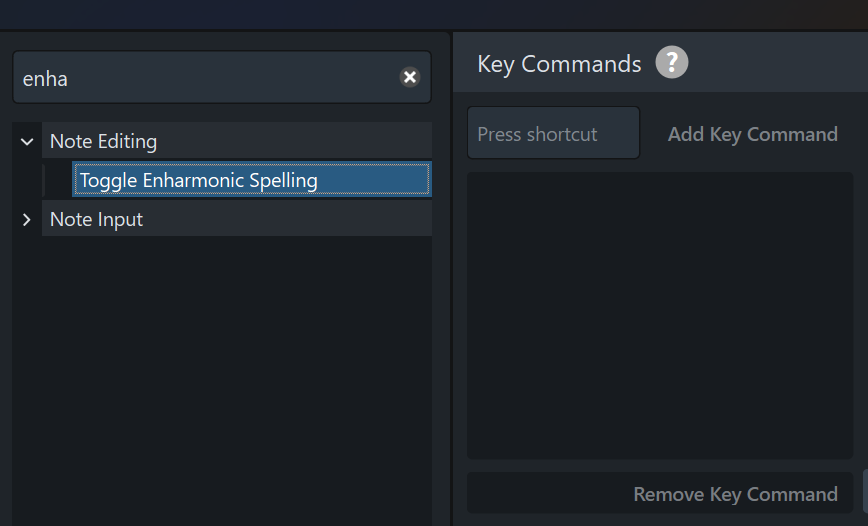This screenshot has height=526, width=868.
Task: Click the empty assigned key commands list
Action: (660, 316)
